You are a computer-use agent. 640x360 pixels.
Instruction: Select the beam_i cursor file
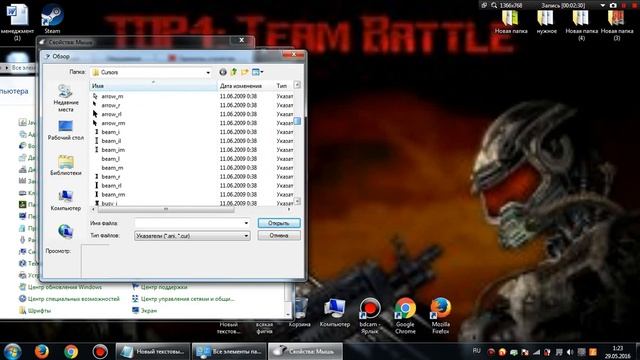click(x=110, y=132)
